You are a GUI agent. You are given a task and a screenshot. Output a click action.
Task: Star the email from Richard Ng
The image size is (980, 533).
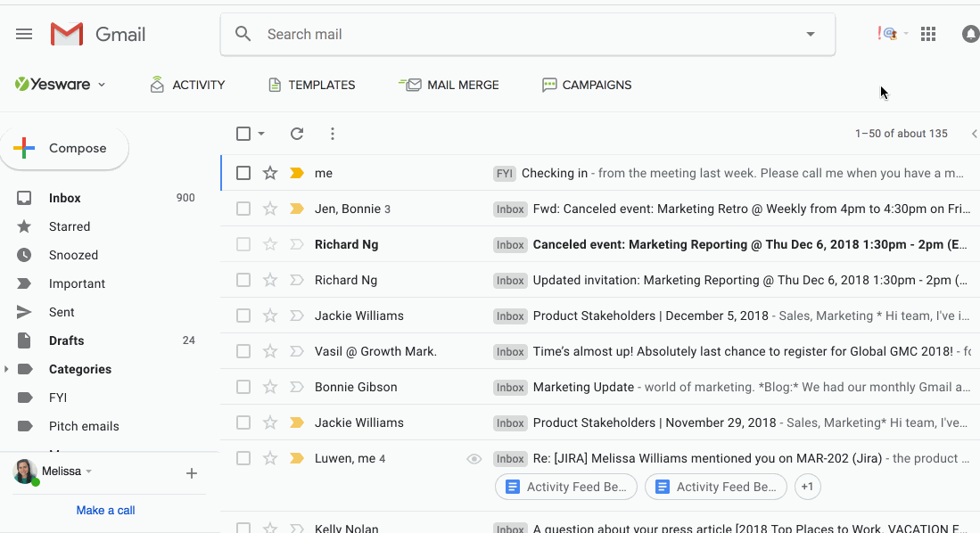click(270, 244)
